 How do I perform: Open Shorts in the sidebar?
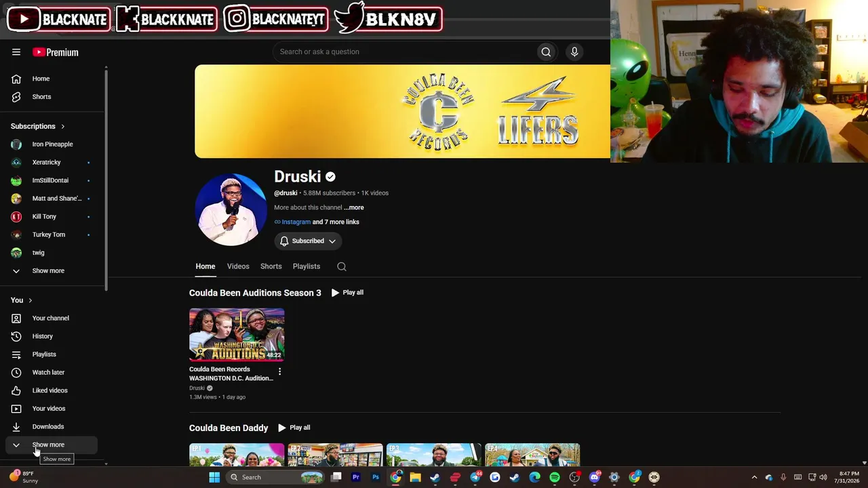[x=53, y=97]
